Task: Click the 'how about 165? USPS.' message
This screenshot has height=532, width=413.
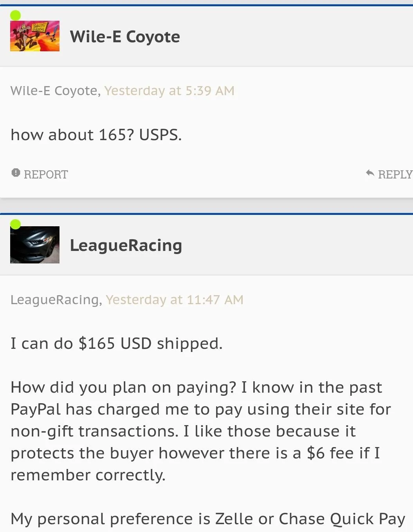Action: [96, 135]
